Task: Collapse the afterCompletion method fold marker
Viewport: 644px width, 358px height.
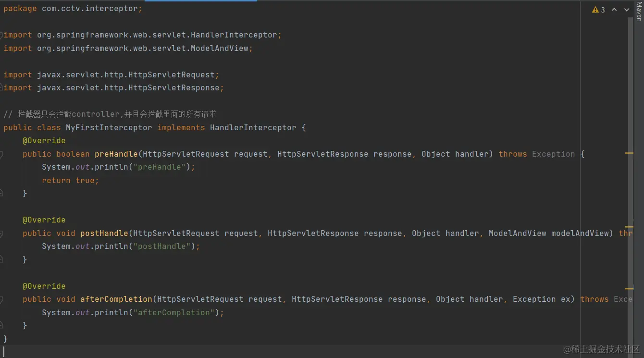Action: [x=1, y=299]
